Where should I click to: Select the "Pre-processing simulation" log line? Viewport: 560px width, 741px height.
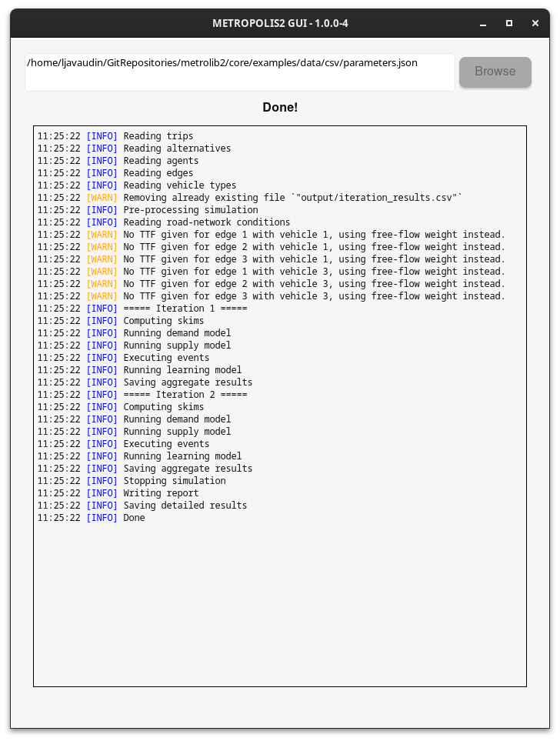(x=148, y=210)
